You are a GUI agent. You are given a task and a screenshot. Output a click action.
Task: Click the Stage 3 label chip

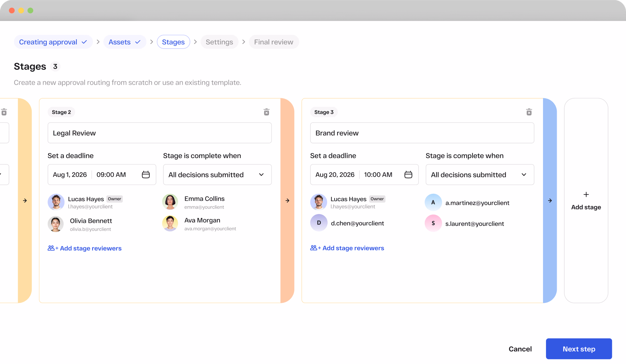click(324, 112)
